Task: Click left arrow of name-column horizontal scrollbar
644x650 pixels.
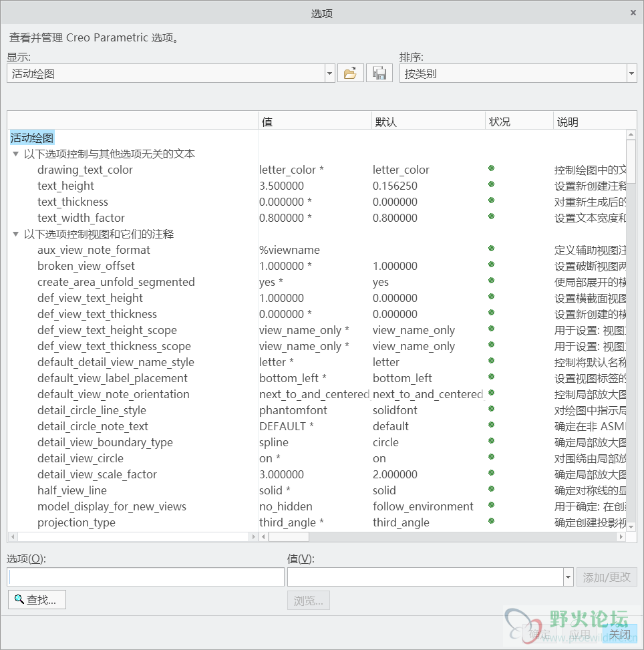Action: [13, 537]
